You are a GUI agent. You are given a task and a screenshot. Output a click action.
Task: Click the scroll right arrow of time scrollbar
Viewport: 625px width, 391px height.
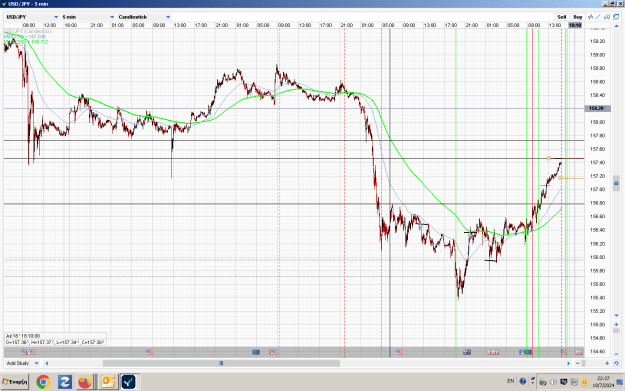(x=569, y=363)
